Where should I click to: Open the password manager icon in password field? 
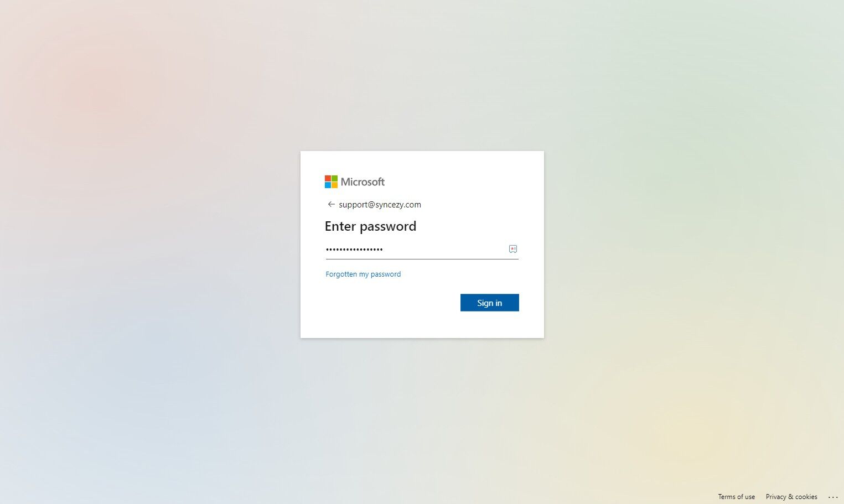pos(513,249)
